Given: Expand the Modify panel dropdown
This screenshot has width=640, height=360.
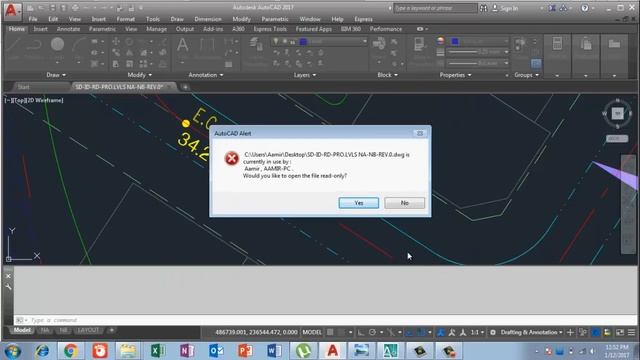Looking at the screenshot, I should (x=140, y=75).
